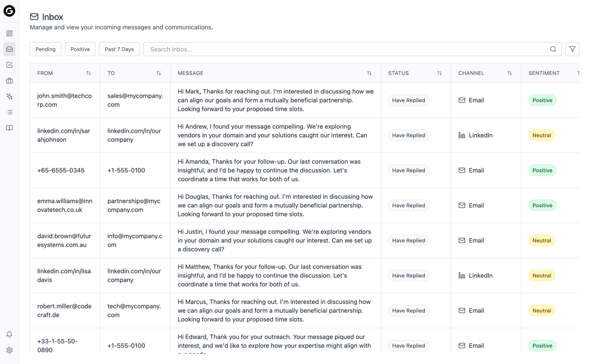Sort by the CHANNEL column arrows
This screenshot has height=364, width=590.
pyautogui.click(x=509, y=73)
